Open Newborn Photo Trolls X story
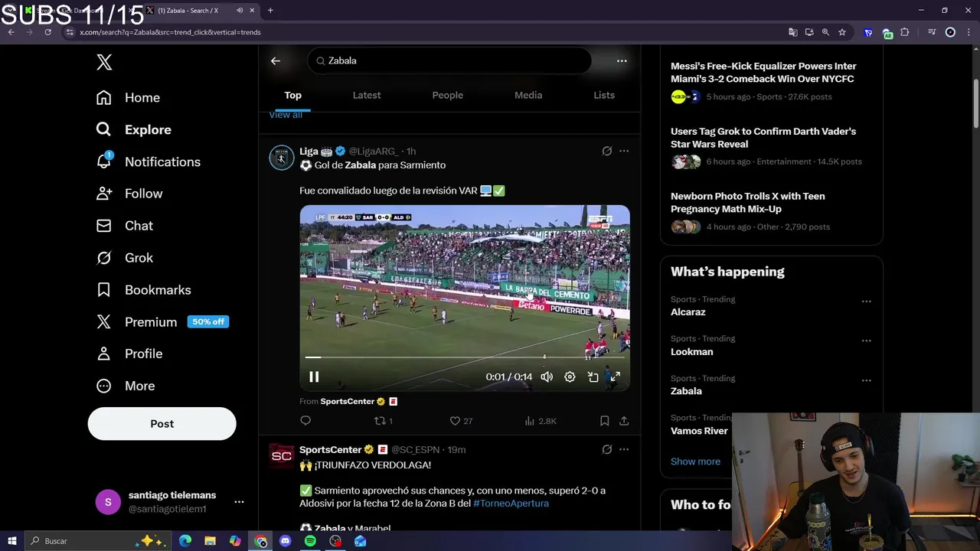 772,211
